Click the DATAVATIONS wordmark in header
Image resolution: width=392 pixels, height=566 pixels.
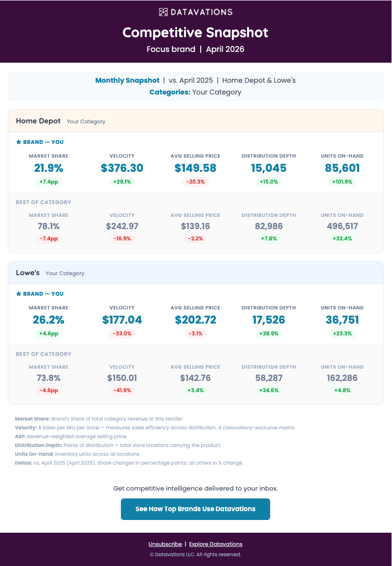coord(202,12)
